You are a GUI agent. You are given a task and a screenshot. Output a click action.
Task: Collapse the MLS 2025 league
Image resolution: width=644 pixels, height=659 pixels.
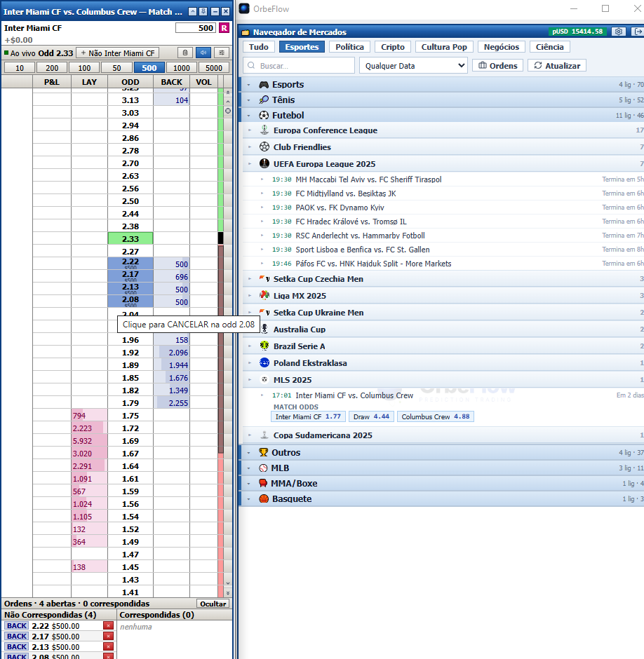[250, 379]
